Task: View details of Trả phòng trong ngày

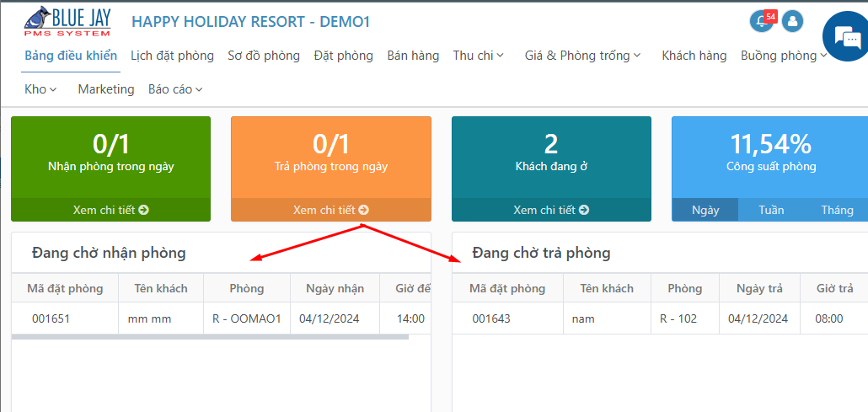Action: (x=331, y=210)
